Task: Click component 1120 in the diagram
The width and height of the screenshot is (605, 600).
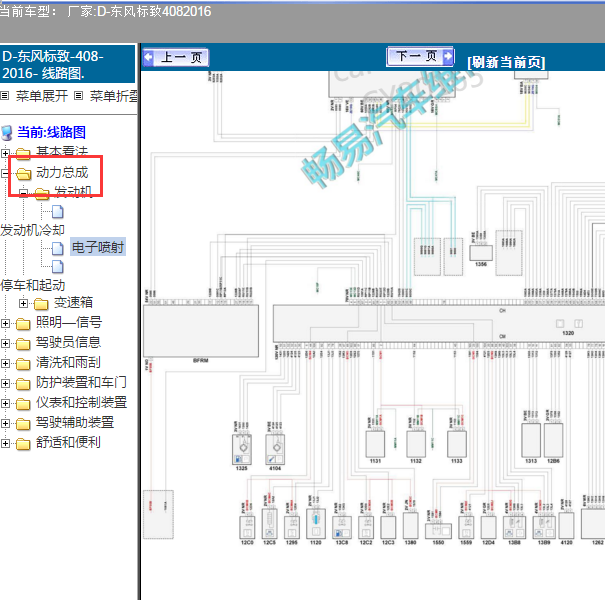Action: tap(316, 524)
